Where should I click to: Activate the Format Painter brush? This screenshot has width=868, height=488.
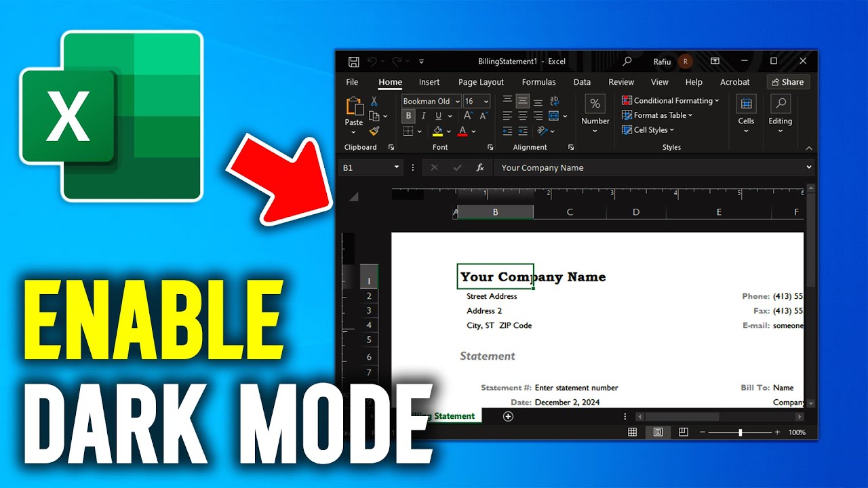pyautogui.click(x=374, y=131)
